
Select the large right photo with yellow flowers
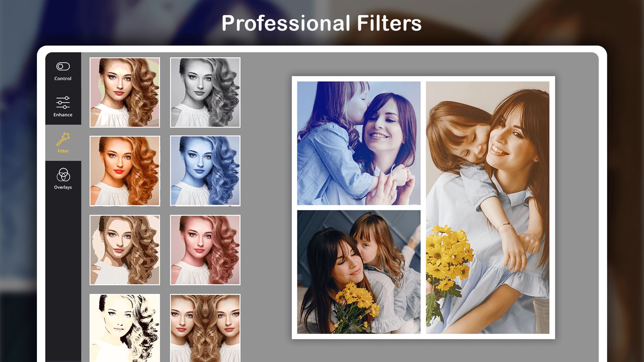487,207
